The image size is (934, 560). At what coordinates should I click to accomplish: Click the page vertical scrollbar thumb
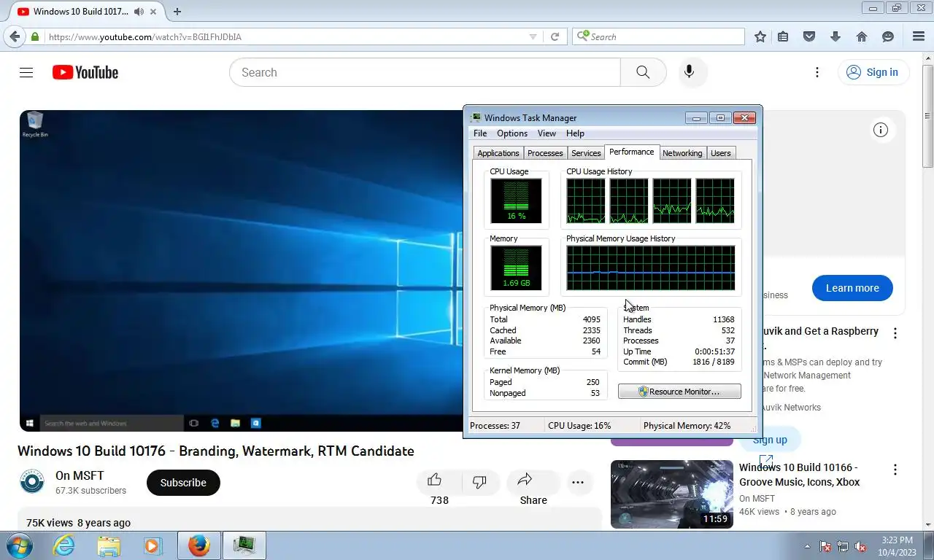click(927, 117)
